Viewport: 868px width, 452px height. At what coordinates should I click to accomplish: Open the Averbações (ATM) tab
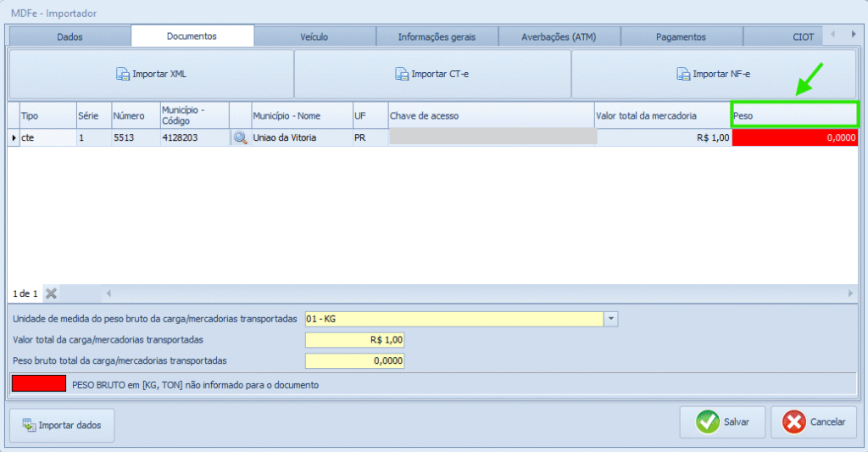(559, 36)
